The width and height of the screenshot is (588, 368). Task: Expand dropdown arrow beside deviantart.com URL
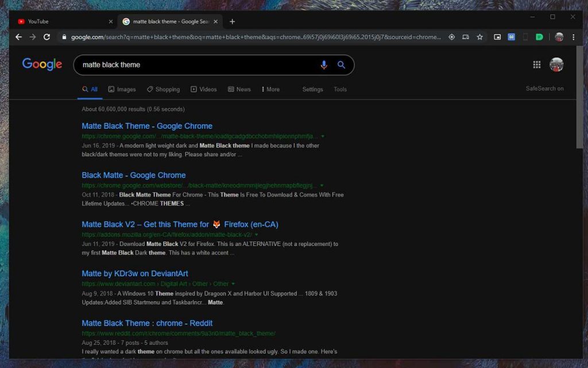[233, 284]
